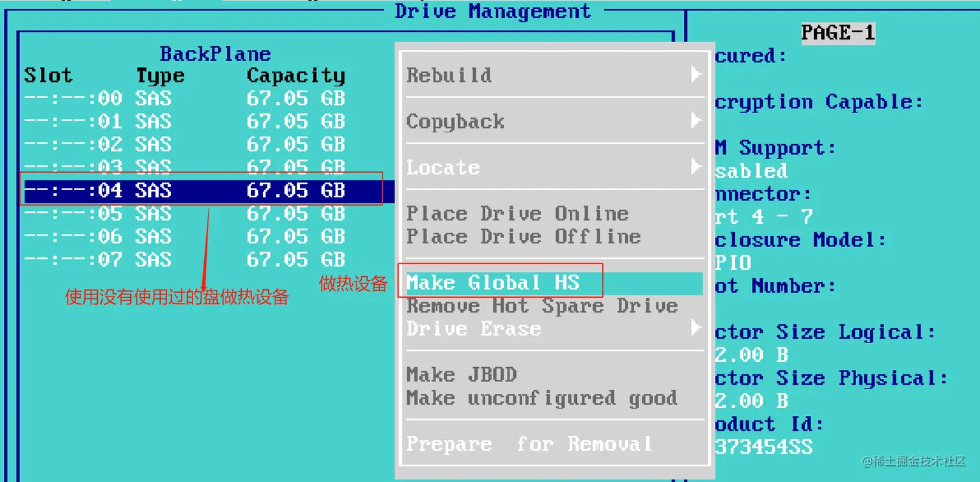Open the Rebuild submenu arrow

[x=695, y=75]
